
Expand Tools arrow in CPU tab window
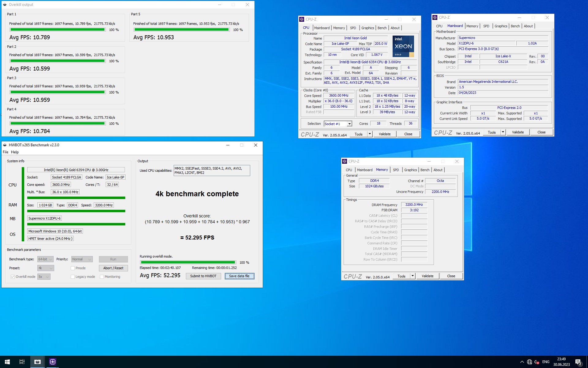click(370, 134)
